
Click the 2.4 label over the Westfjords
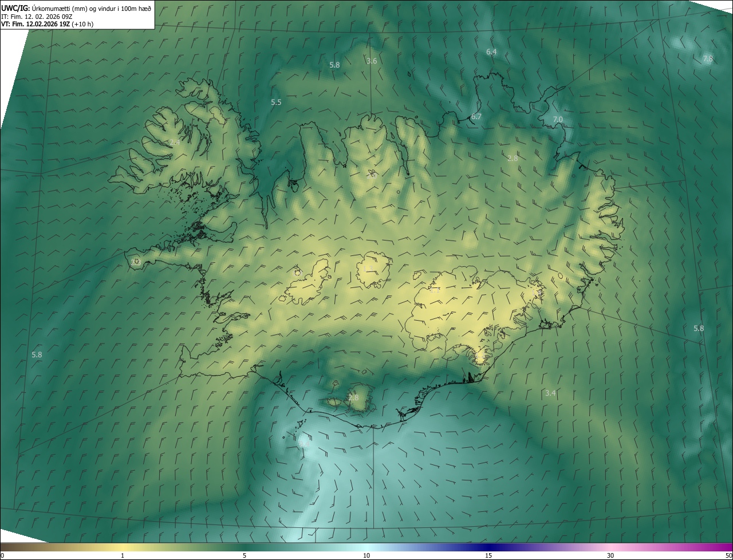(175, 143)
